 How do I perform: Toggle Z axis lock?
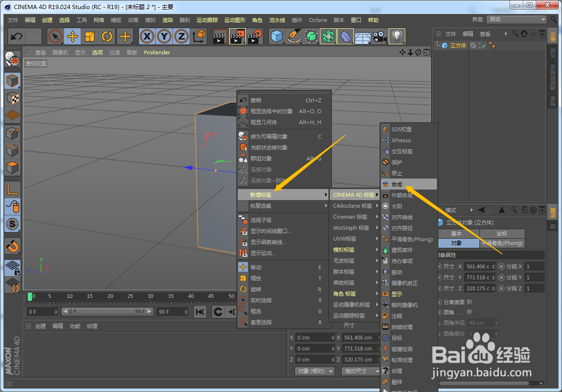pos(181,36)
